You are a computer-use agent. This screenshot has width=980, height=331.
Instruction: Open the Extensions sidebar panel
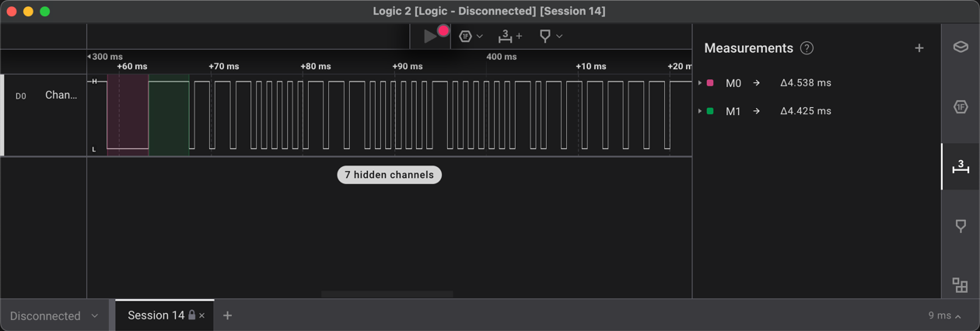click(x=961, y=285)
